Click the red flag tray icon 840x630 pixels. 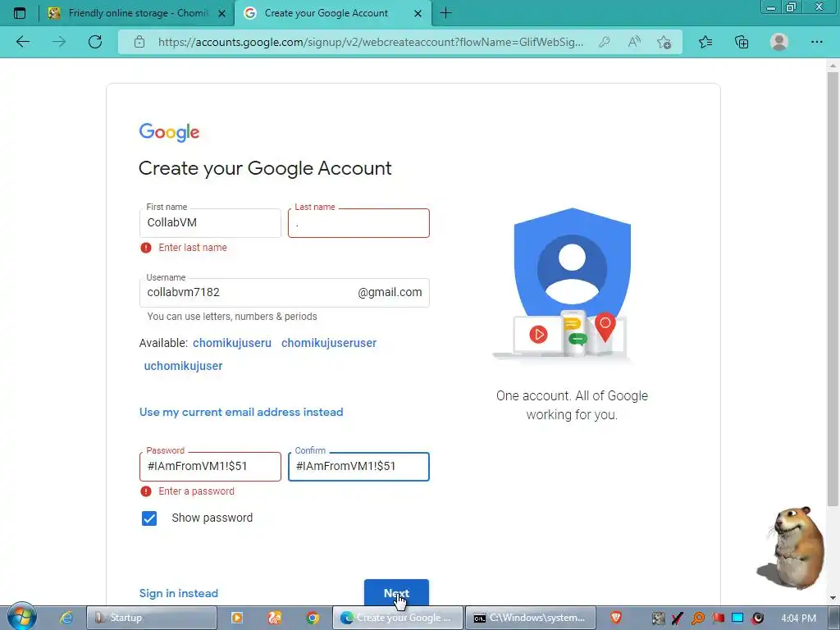718,619
